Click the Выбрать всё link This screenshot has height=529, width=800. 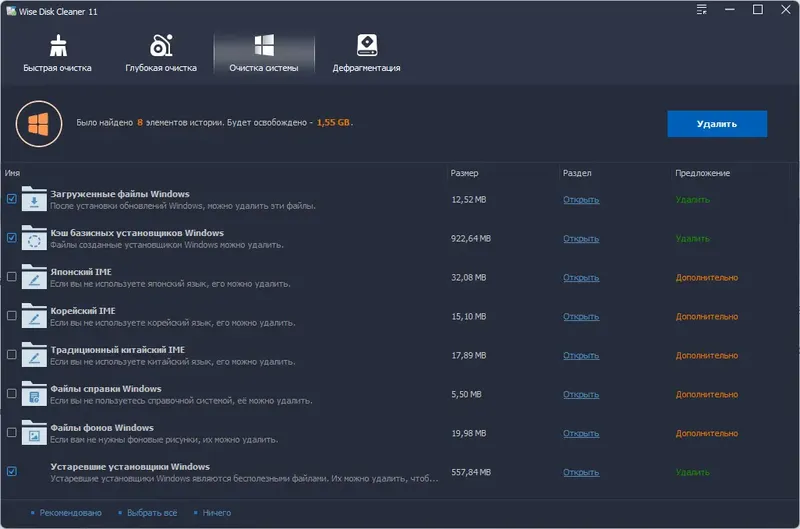point(152,513)
